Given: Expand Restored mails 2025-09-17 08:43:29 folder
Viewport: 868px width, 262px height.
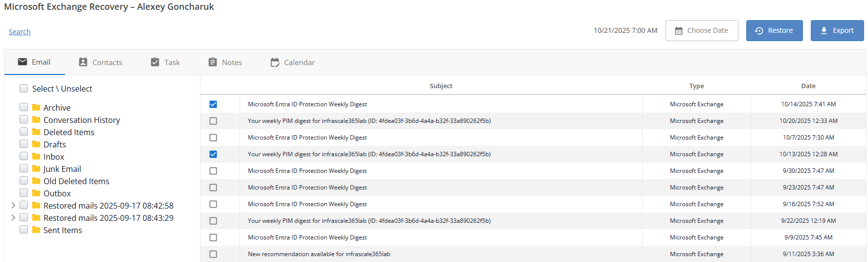Looking at the screenshot, I should [x=13, y=217].
